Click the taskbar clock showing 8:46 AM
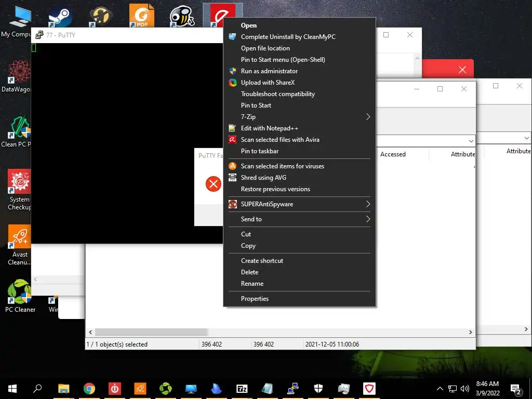The width and height of the screenshot is (532, 399). point(487,389)
